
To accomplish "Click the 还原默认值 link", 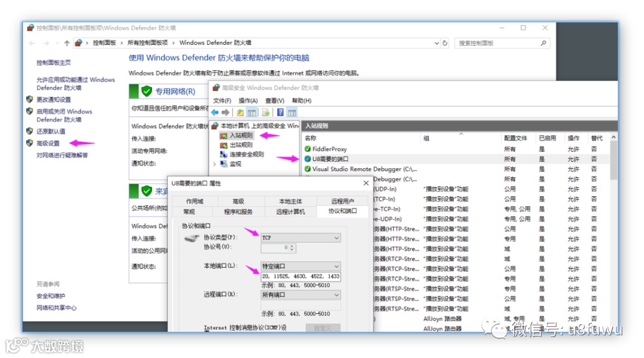I will click(51, 131).
